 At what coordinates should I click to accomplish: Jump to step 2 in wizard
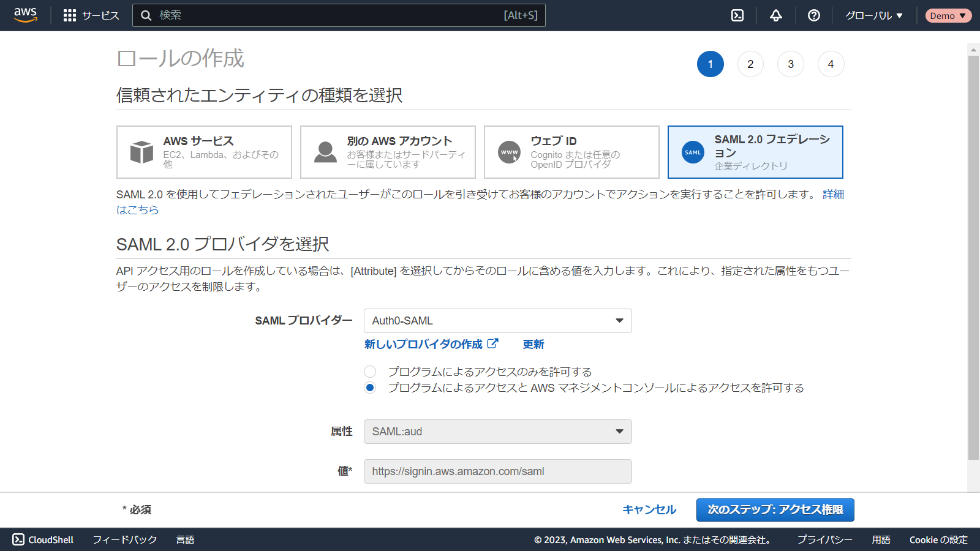click(750, 64)
